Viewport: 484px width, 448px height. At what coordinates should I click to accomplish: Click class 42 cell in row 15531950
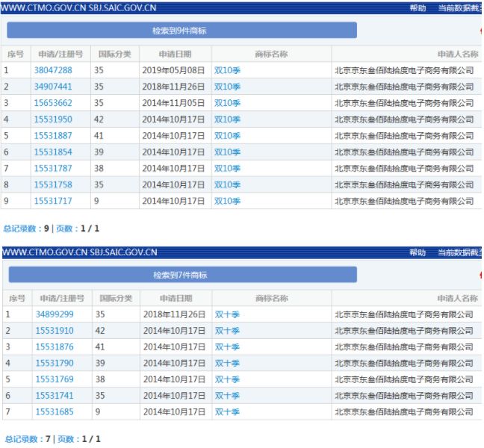click(99, 119)
